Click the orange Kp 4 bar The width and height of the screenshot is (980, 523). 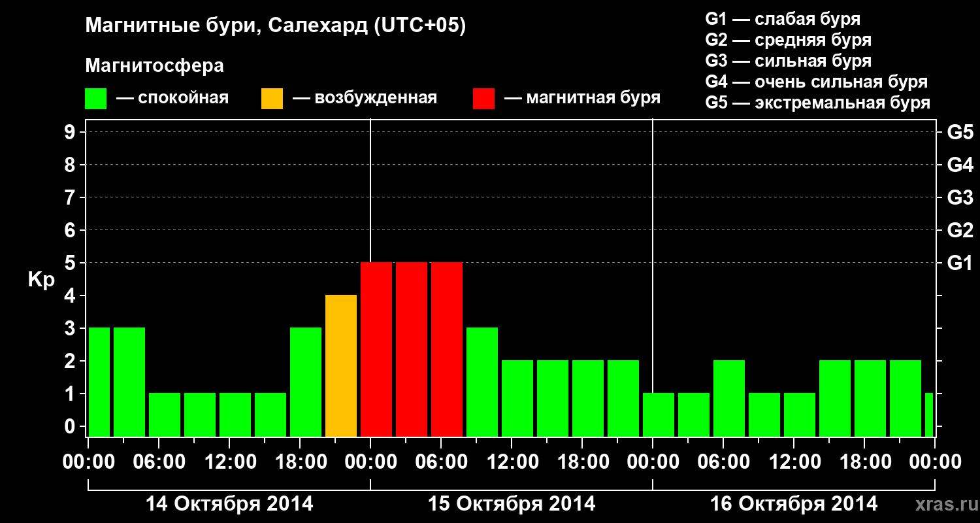click(x=341, y=365)
